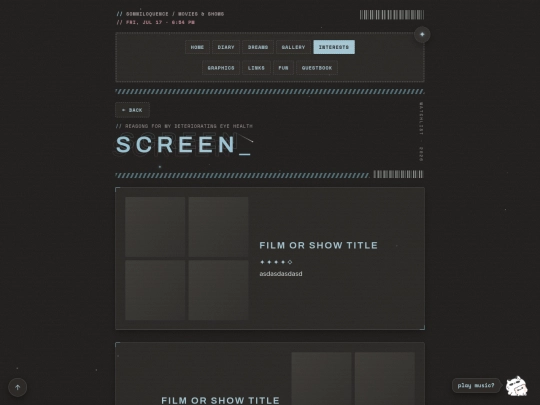Click the first card's bottom-right image thumbnail
The height and width of the screenshot is (405, 540).
pyautogui.click(x=218, y=290)
